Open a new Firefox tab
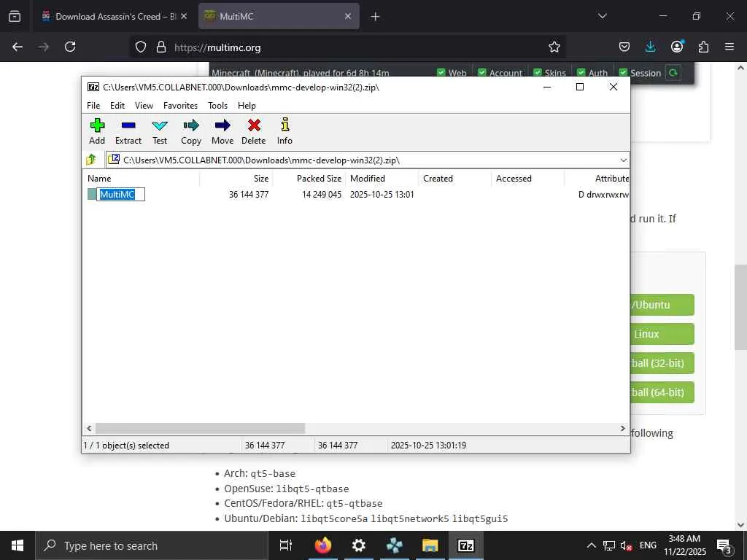747x560 pixels. coord(376,17)
